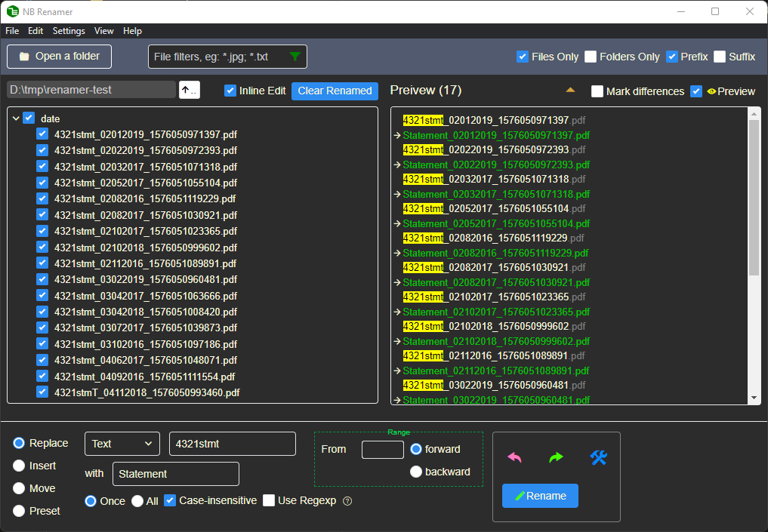Click the scroll up arrow in preview

(x=754, y=114)
